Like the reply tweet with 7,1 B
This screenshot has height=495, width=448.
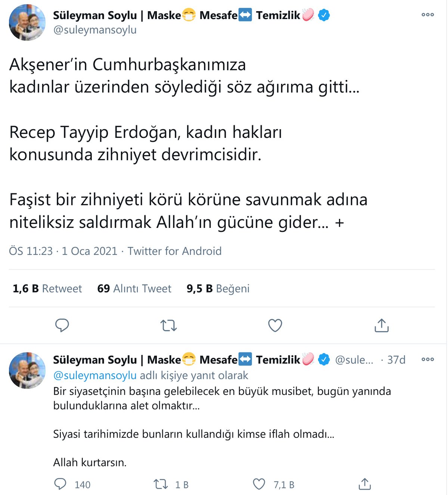coord(259,484)
